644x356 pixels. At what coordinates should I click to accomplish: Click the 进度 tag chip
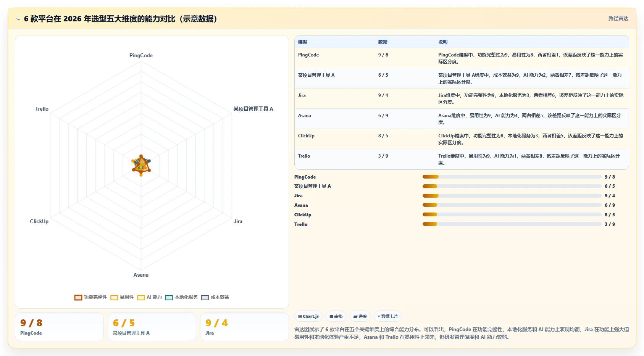(360, 316)
